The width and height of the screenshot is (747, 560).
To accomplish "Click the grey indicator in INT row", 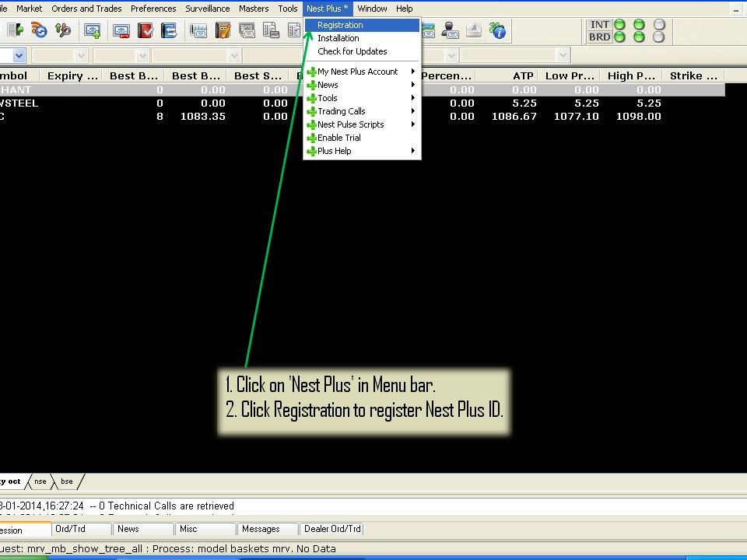I will pyautogui.click(x=659, y=24).
